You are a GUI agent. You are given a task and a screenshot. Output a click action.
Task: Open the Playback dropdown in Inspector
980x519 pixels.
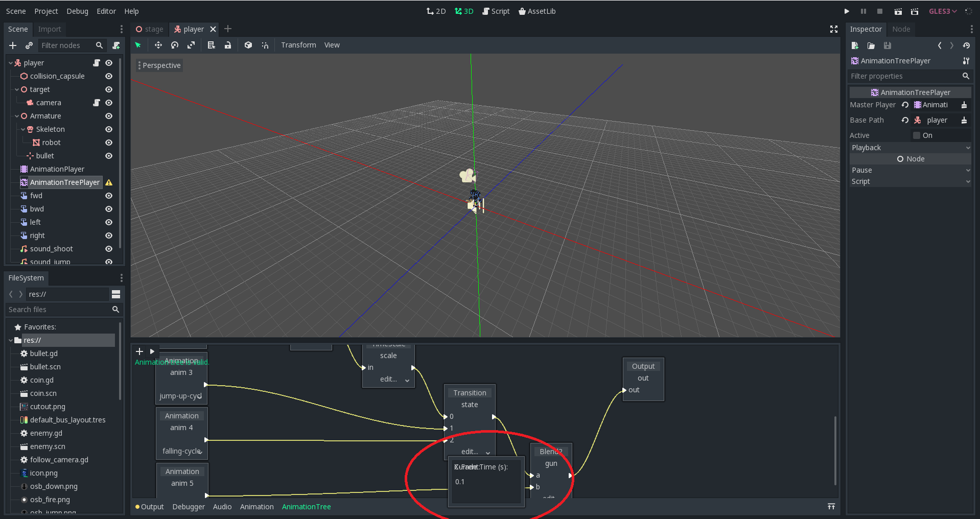967,148
